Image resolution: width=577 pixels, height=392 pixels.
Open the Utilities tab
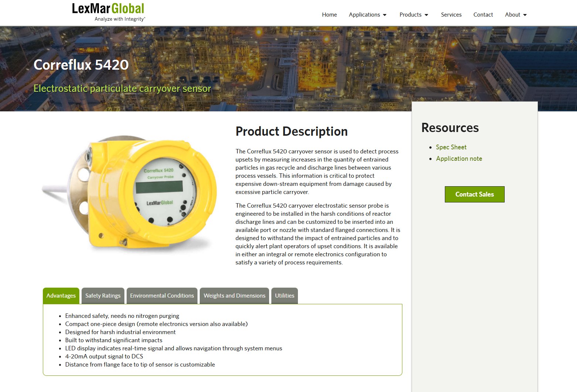[285, 296]
